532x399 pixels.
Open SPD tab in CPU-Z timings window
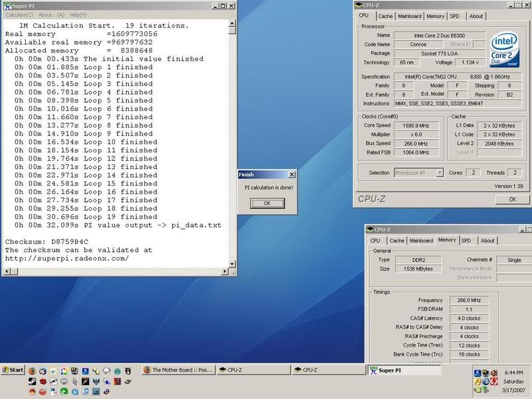pos(466,241)
